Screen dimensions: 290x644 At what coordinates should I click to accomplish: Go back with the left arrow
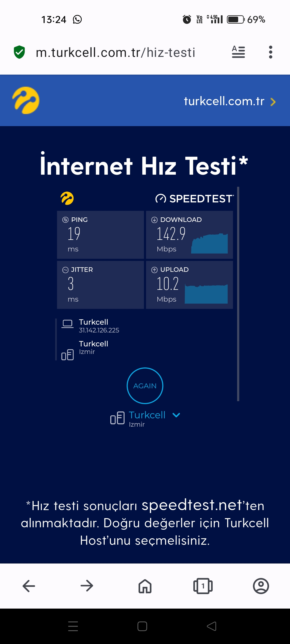click(29, 586)
